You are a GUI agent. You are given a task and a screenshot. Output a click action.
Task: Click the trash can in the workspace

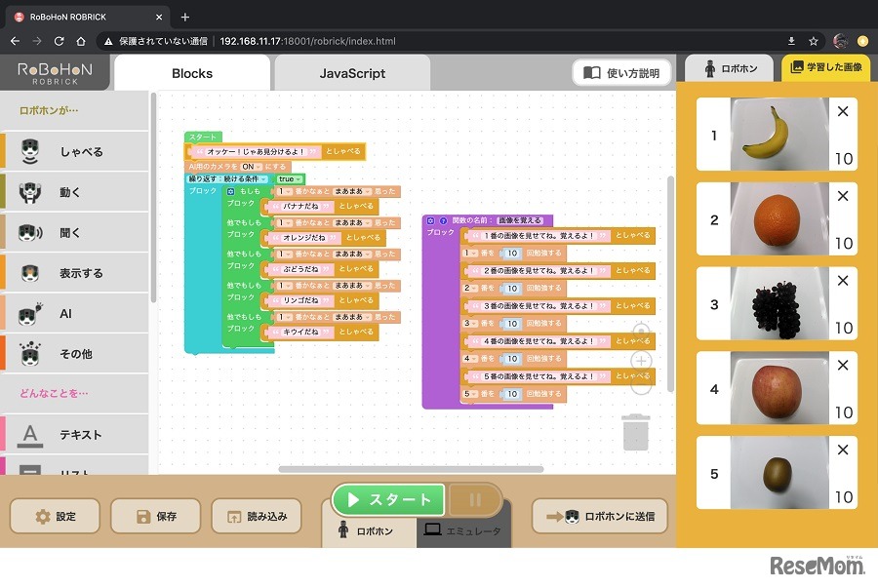tap(635, 432)
